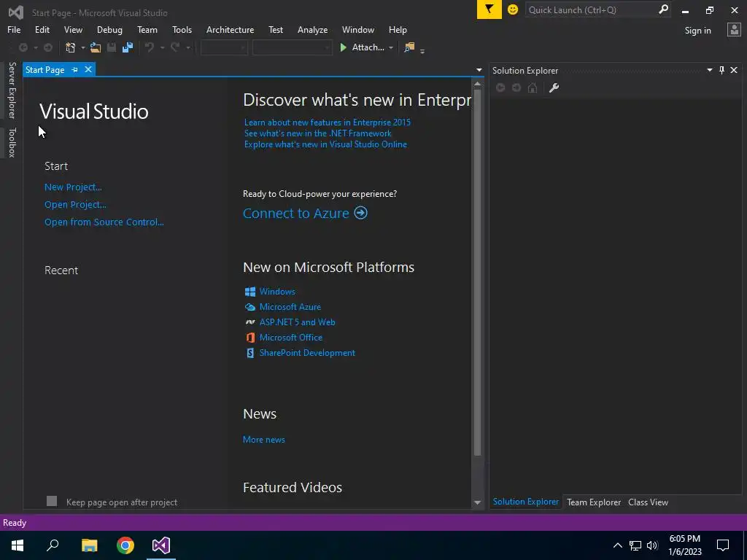747x560 pixels.
Task: Expand the Toolbox side tab
Action: point(12,142)
